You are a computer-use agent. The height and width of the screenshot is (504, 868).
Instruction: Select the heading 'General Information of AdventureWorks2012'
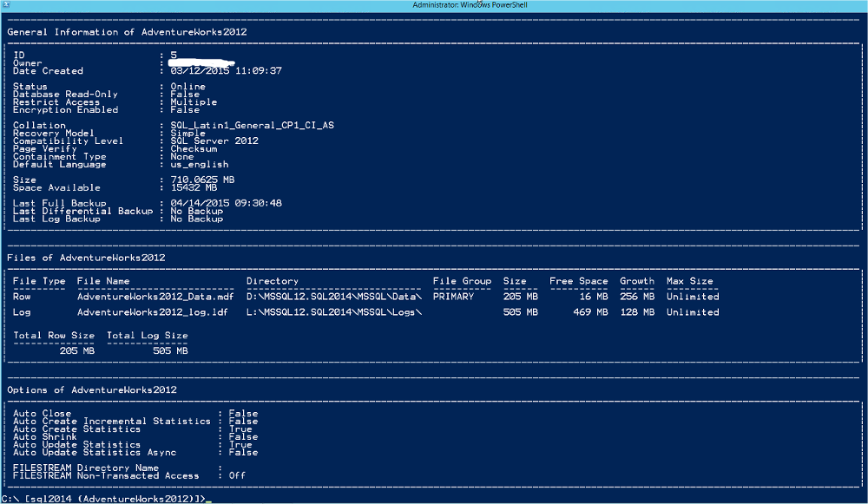[x=127, y=32]
